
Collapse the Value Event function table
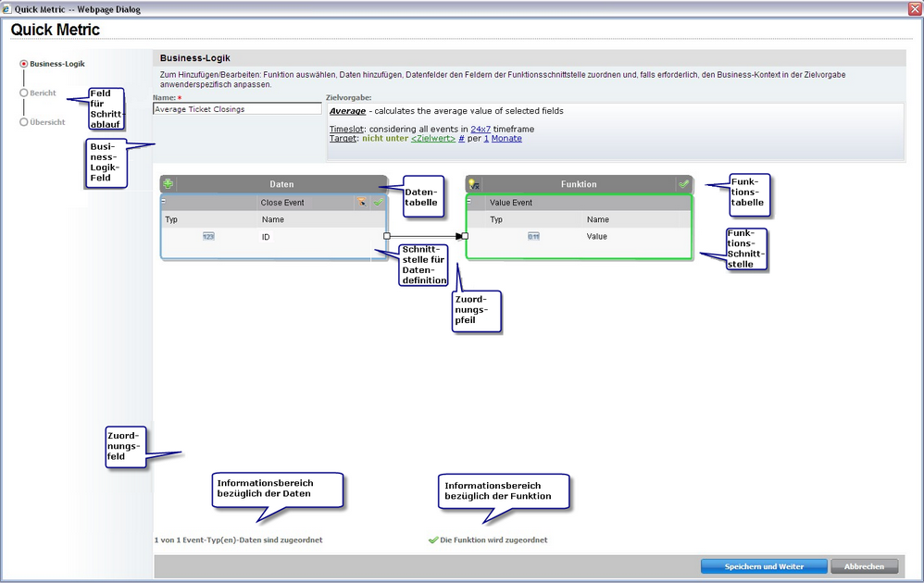[469, 201]
